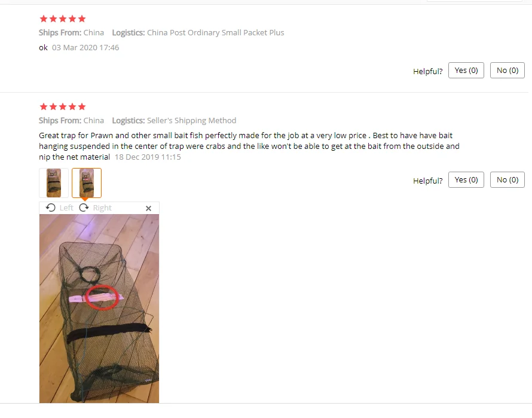532x418 pixels.
Task: Vote No on the 'ok' review
Action: pos(507,71)
